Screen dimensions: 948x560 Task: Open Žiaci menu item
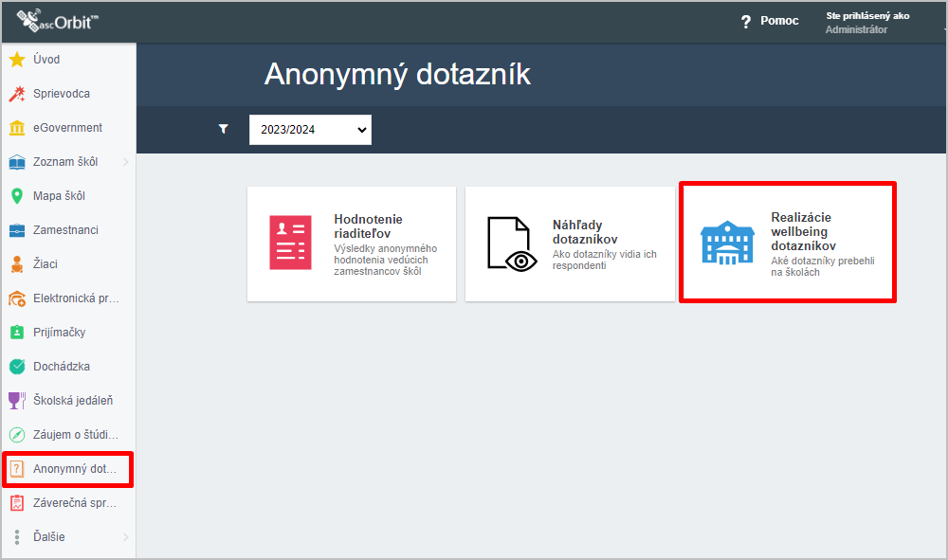(68, 264)
